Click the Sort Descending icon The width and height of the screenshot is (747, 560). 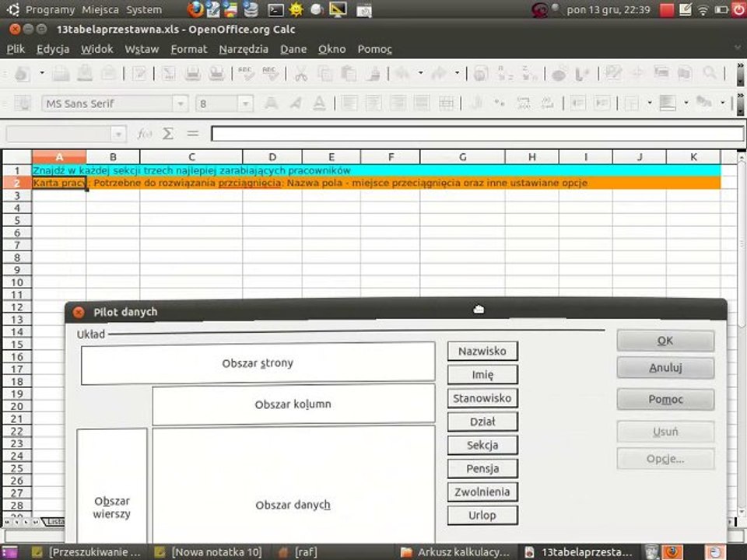[x=529, y=73]
